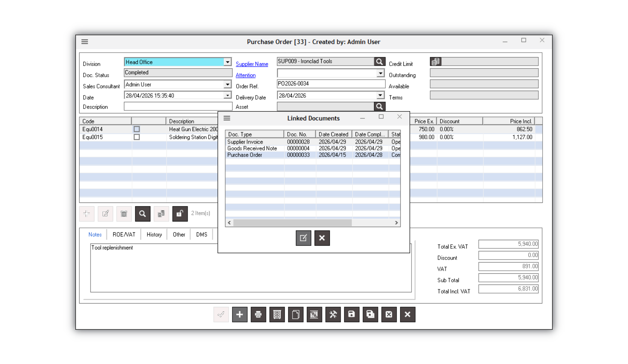Screen dimensions: 628x364
Task: Tick the checkbox on row Equ0015
Action: 137,137
